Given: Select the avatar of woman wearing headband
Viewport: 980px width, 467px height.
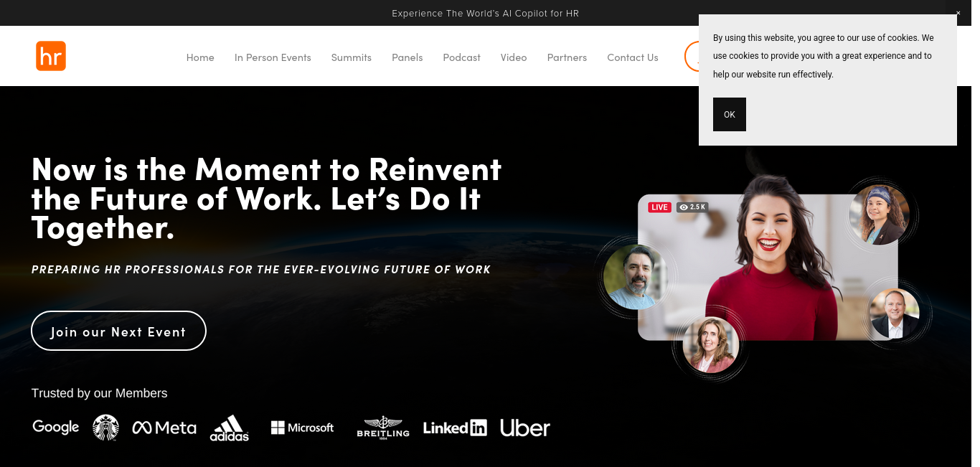Looking at the screenshot, I should pos(879,215).
